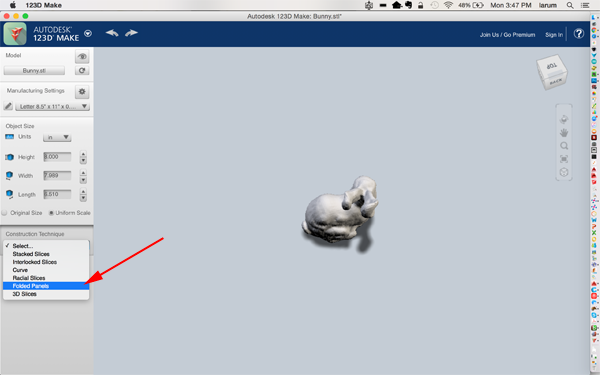Select the orbit tool in navigation bar
The height and width of the screenshot is (375, 600).
coord(564,119)
